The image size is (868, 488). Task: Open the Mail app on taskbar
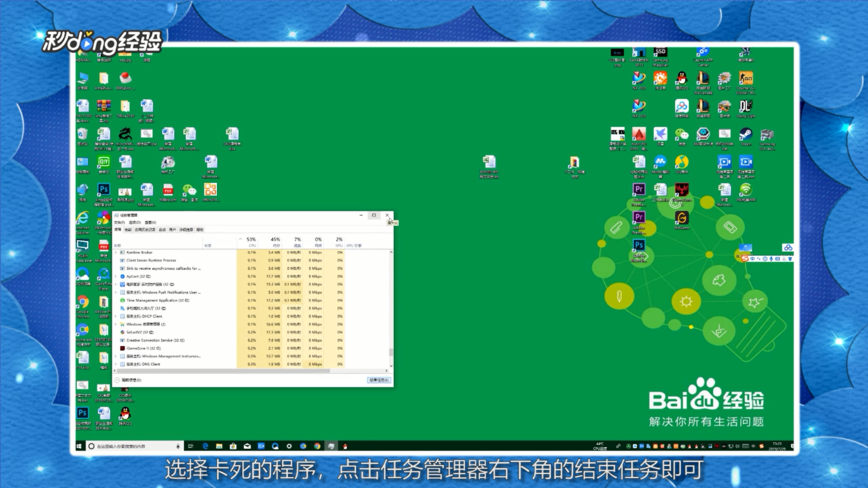247,446
